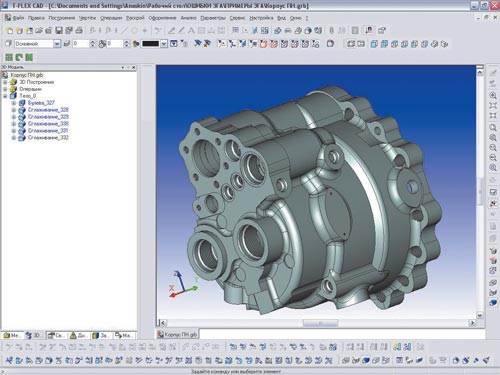Switch to the 'Ди...' panel tab
This screenshot has height=375, width=500.
pos(79,335)
